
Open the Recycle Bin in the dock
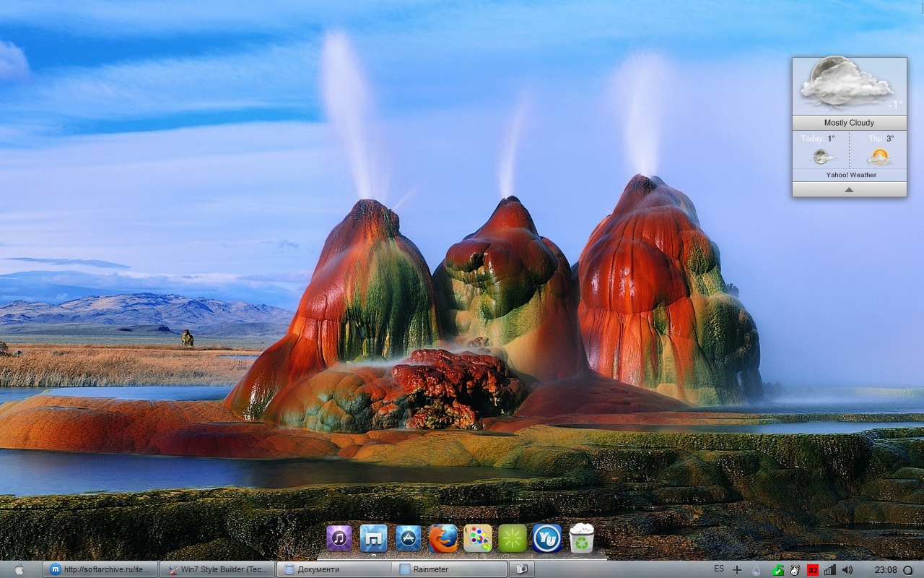coord(582,538)
